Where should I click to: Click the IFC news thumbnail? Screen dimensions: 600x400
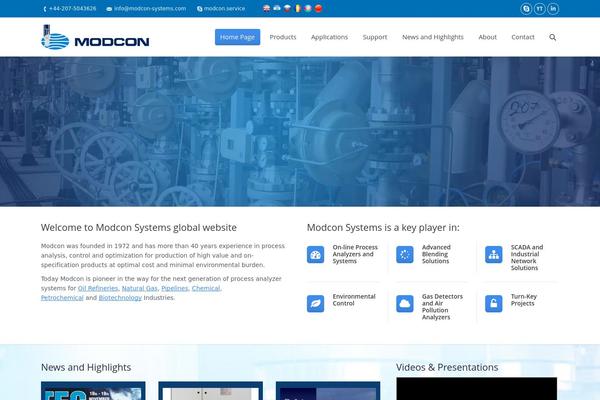(93, 391)
